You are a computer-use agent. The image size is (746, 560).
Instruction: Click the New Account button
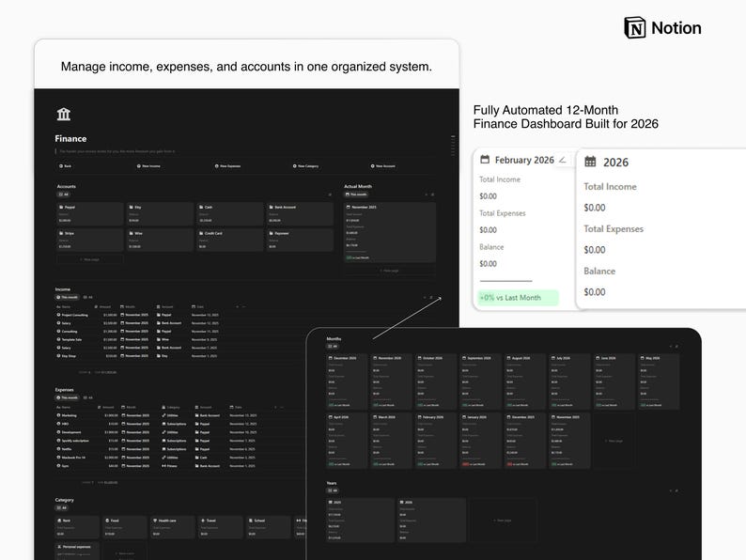pyautogui.click(x=383, y=166)
